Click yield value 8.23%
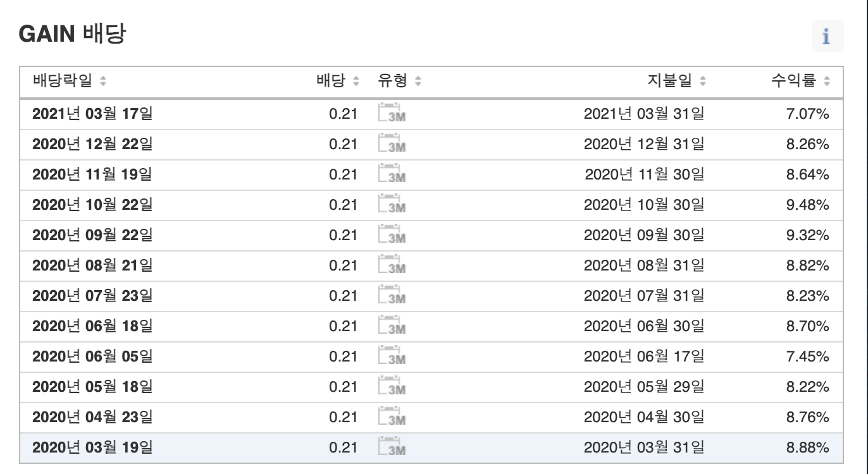 (808, 296)
